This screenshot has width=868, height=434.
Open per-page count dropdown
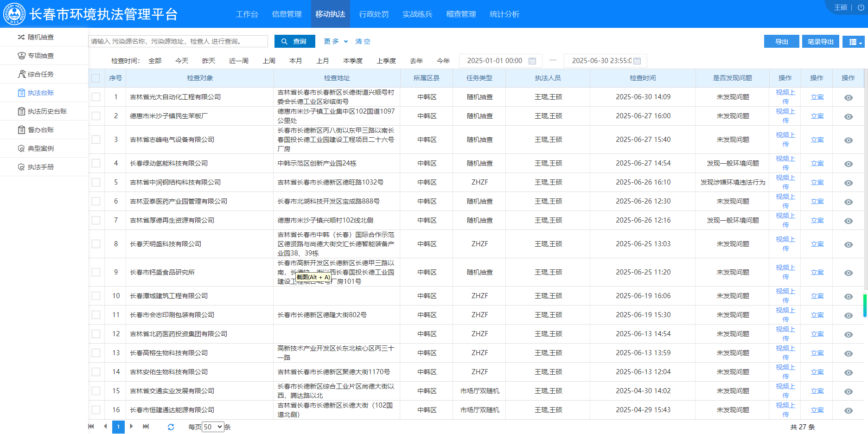pyautogui.click(x=213, y=427)
